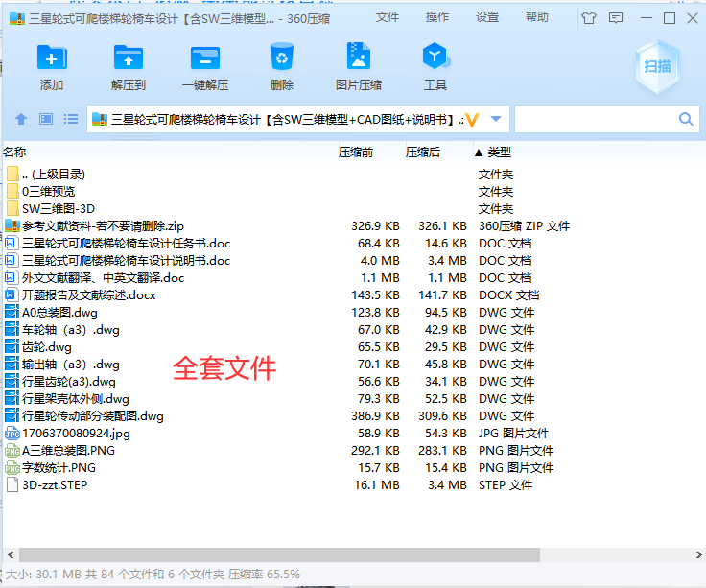The width and height of the screenshot is (706, 588).
Task: Click the 添加 (Add) toolbar icon
Action: [x=52, y=58]
